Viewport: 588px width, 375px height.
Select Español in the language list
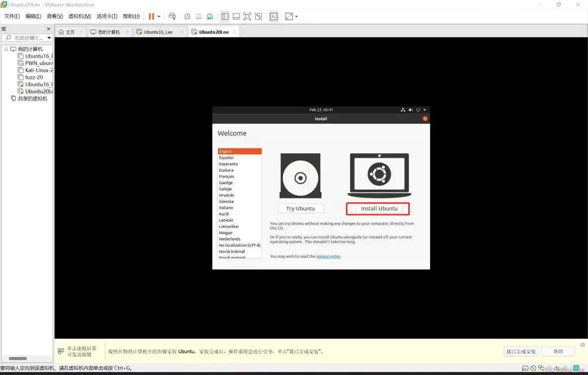tap(226, 157)
